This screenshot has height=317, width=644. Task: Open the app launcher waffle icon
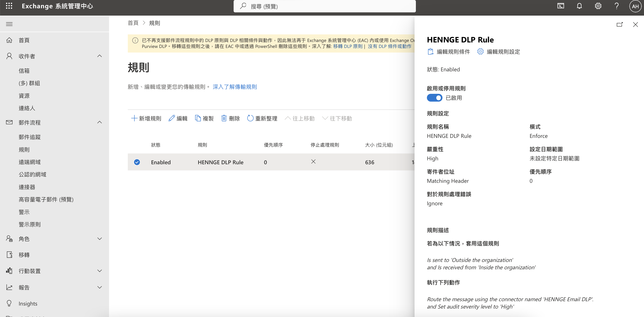(x=9, y=6)
